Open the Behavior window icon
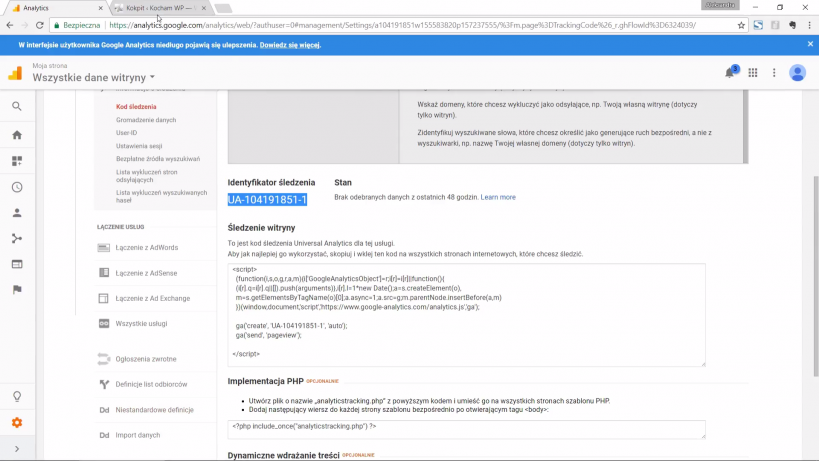Screen dimensions: 819x461 17,264
